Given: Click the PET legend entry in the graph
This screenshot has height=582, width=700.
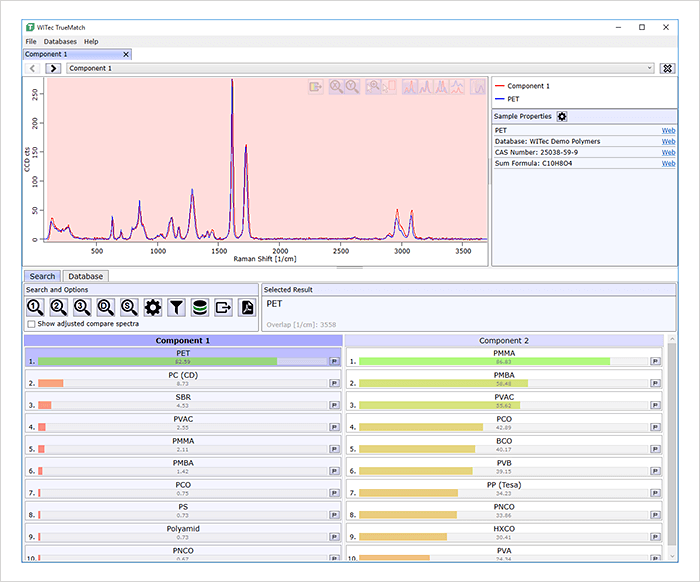Looking at the screenshot, I should [x=507, y=99].
